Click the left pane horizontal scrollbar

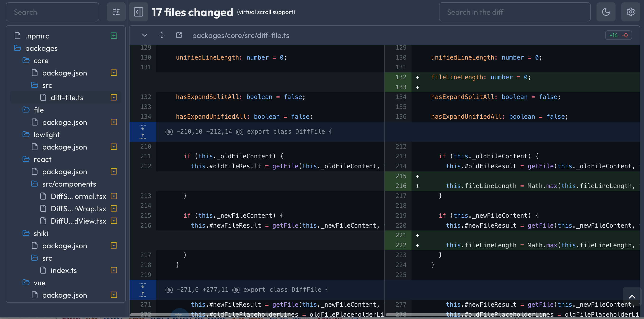[256, 314]
